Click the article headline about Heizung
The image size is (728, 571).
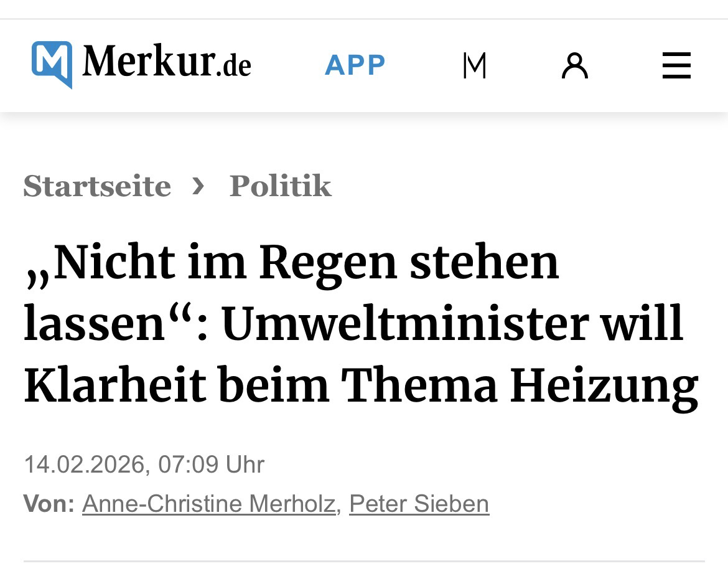[x=361, y=324]
